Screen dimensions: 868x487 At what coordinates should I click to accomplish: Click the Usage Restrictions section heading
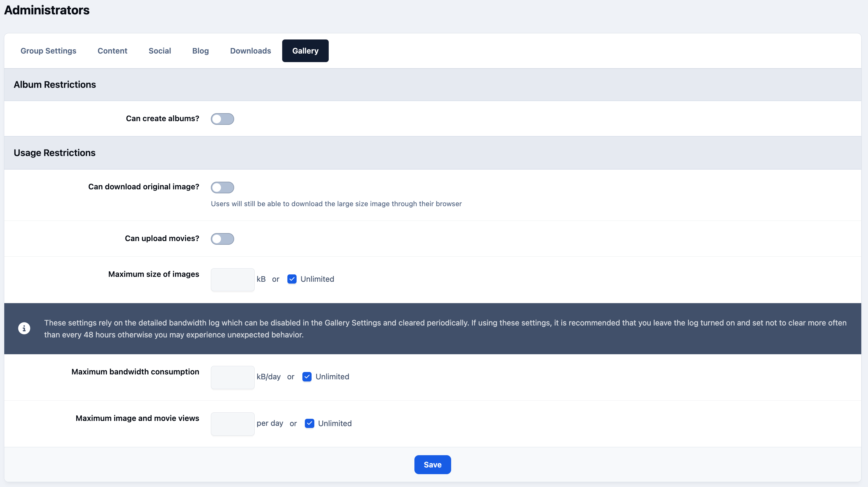point(54,153)
